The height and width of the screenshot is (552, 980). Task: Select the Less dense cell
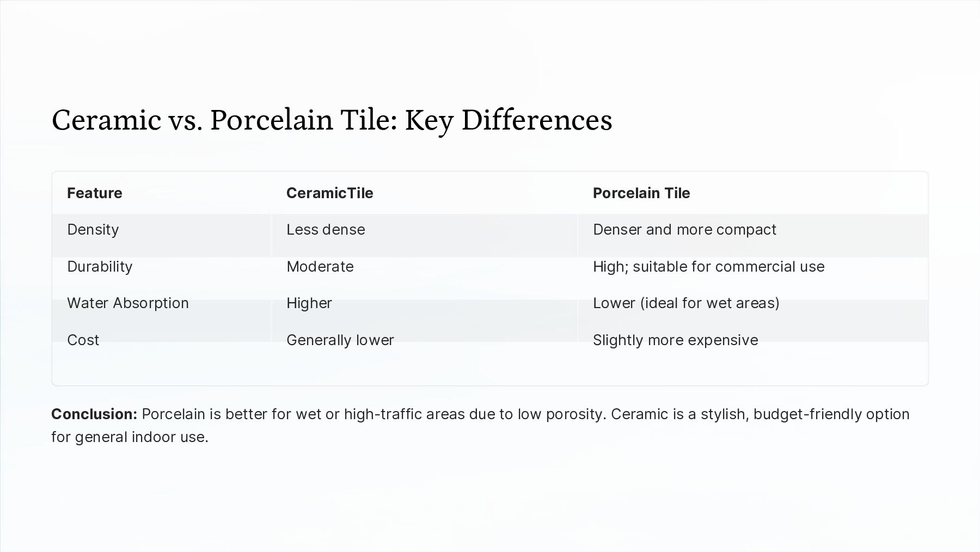pos(326,230)
